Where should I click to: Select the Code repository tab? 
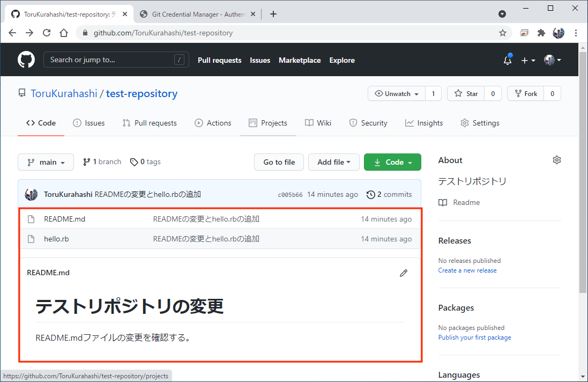[x=41, y=123]
